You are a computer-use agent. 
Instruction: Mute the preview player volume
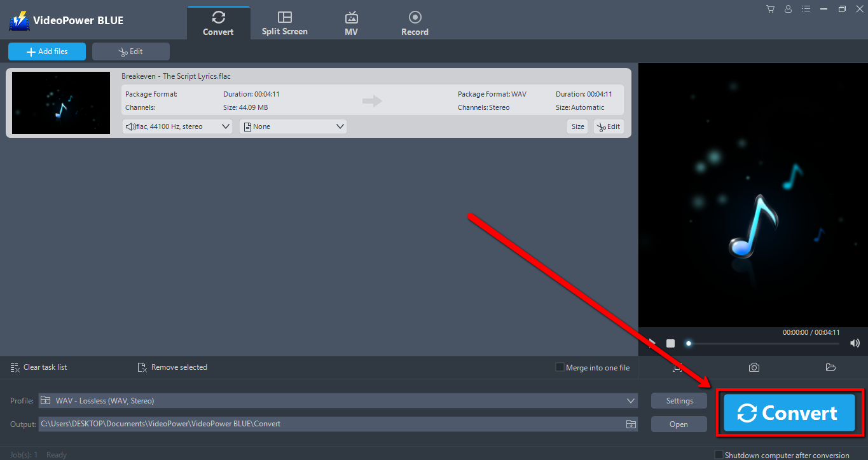pos(855,342)
